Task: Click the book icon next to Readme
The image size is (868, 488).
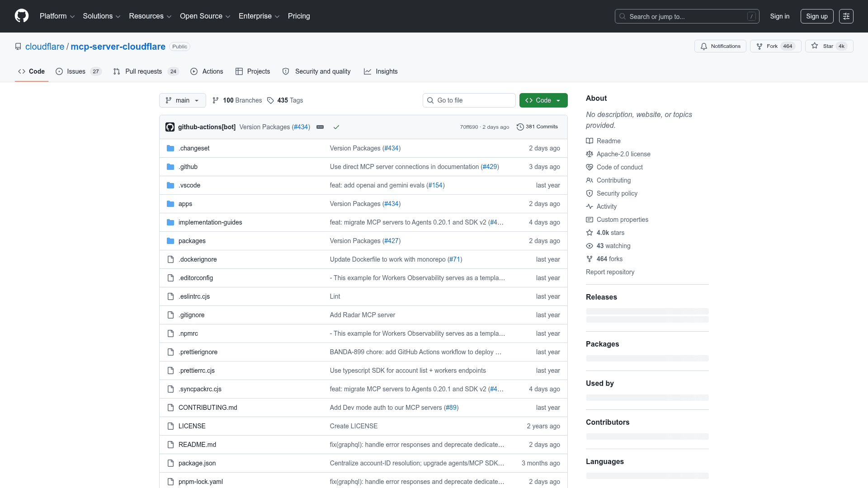Action: 590,141
